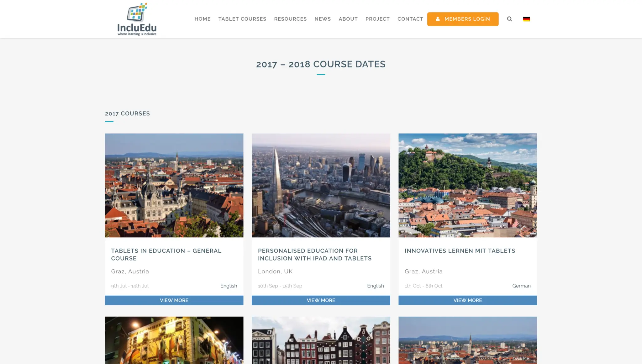The width and height of the screenshot is (642, 364).
Task: Open the Graz old town rooftops photo
Action: (x=174, y=185)
